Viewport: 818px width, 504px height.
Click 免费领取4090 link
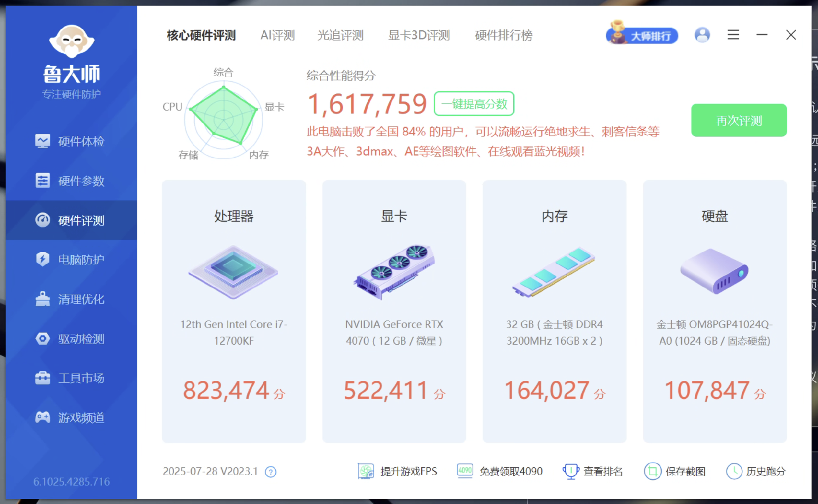point(511,472)
